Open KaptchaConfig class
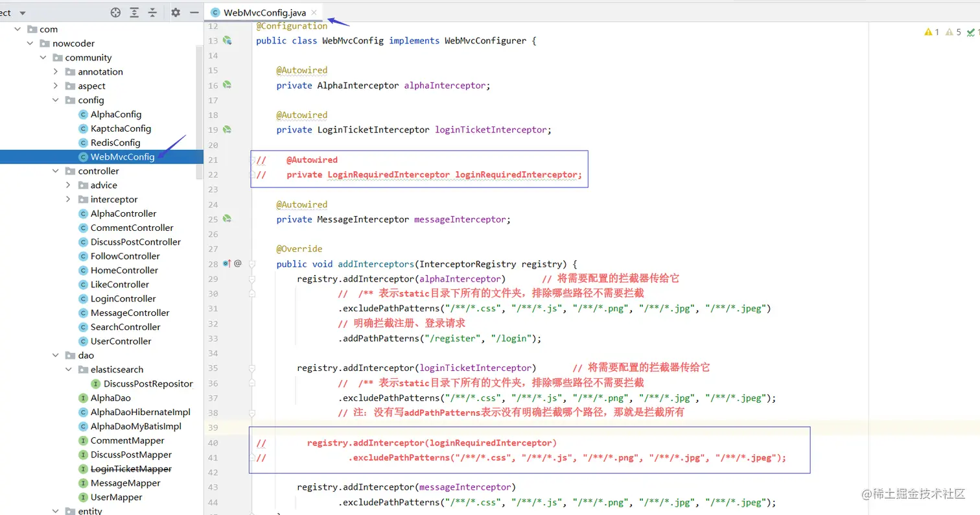The image size is (980, 515). pos(121,128)
